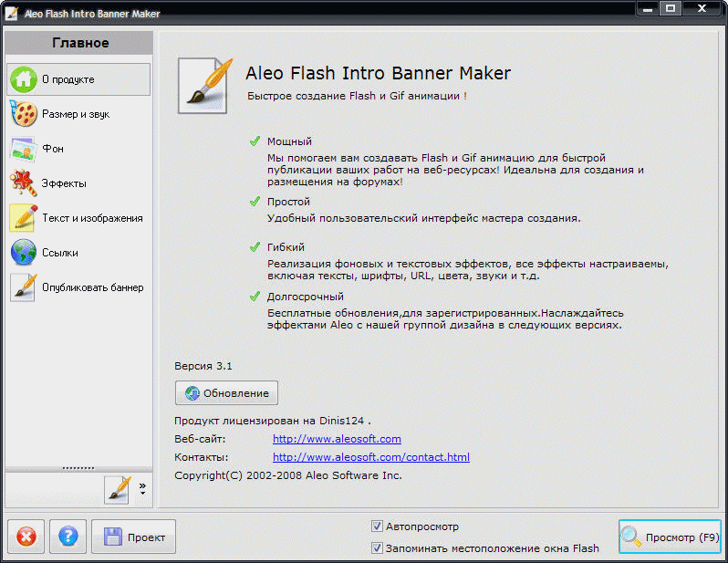Viewport: 728px width, 563px height.
Task: Switch to Эффекты section label
Action: [64, 183]
